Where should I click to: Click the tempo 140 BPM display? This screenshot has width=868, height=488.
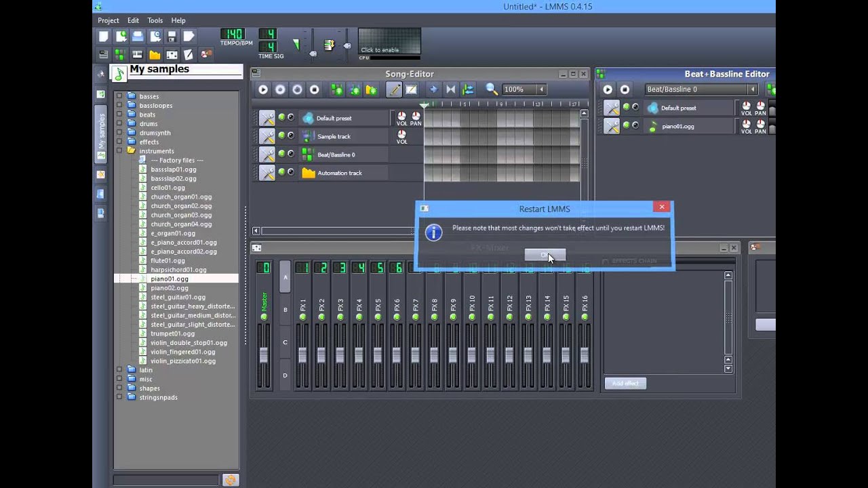pos(232,34)
